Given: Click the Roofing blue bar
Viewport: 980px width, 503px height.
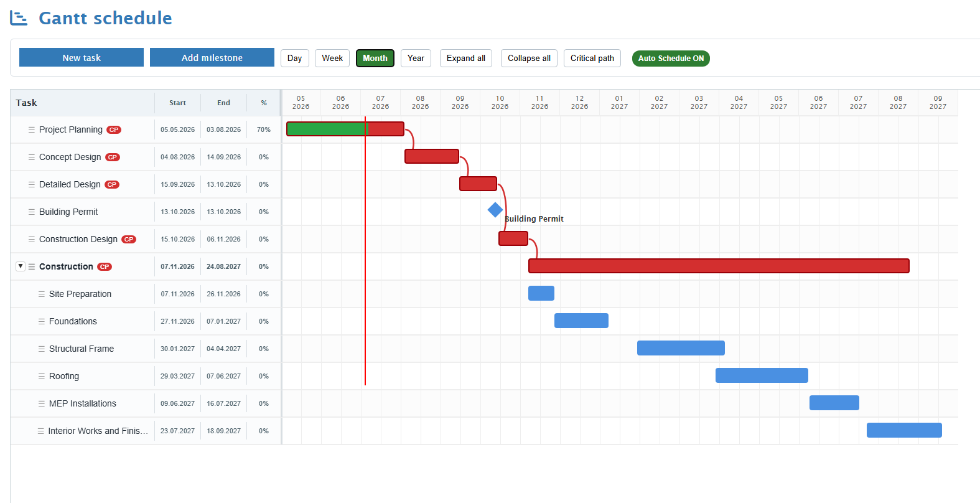Looking at the screenshot, I should tap(762, 375).
